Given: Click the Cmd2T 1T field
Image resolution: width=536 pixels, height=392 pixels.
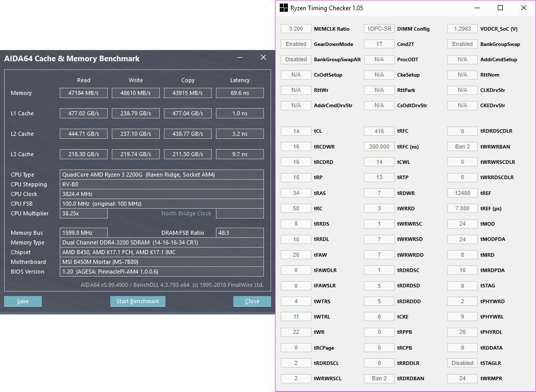Looking at the screenshot, I should pyautogui.click(x=379, y=44).
